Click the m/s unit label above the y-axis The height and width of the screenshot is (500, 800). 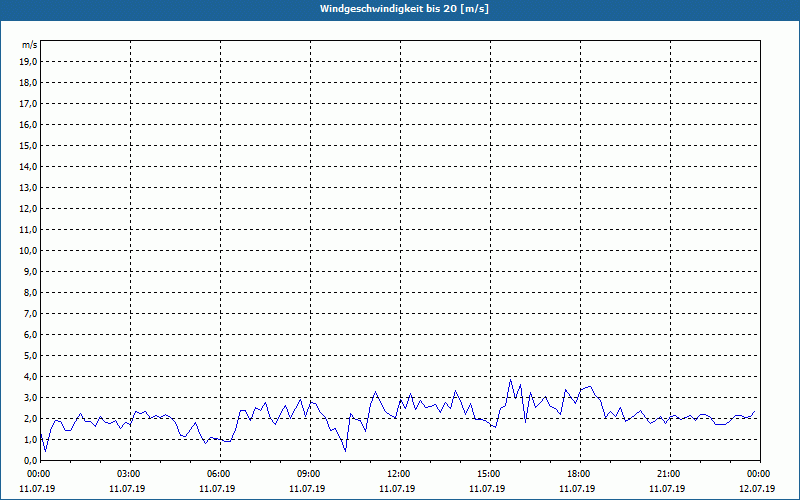(x=30, y=45)
